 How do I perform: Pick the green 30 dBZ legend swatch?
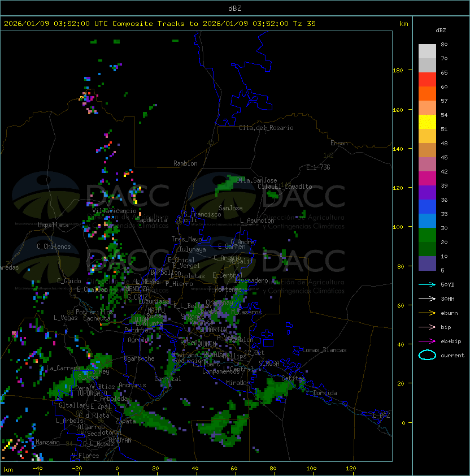coord(427,235)
